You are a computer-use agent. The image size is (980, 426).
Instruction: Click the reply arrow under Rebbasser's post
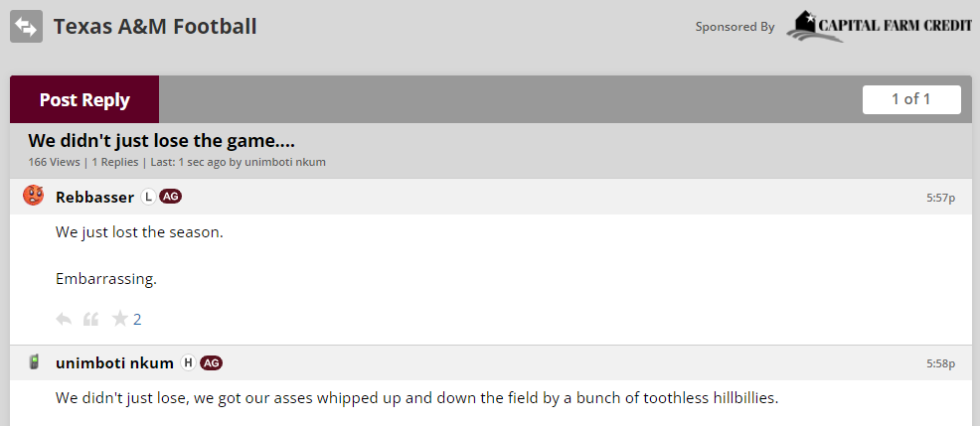click(64, 319)
